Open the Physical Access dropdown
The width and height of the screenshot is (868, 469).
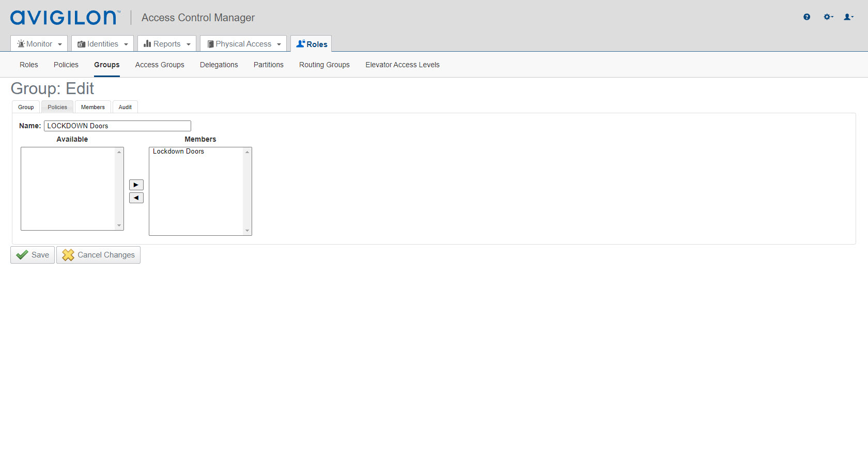(243, 44)
